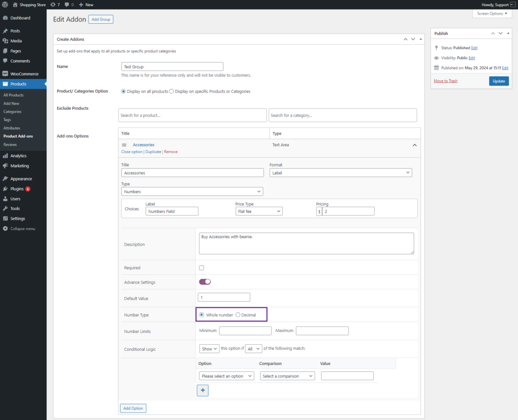Viewport: 518px width, 420px height.
Task: Click the Search for a product field
Action: (193, 115)
